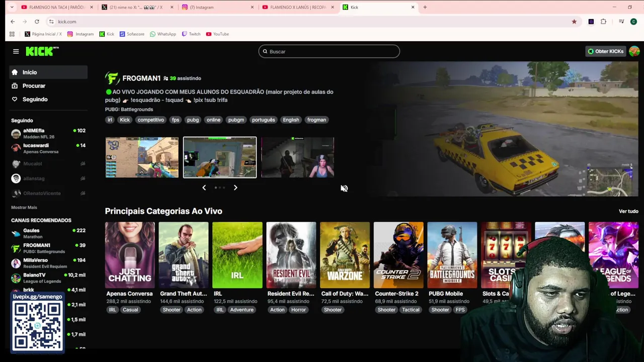644x362 pixels.
Task: Open FROGMAN1 recommended channel in sidebar
Action: pos(48,248)
